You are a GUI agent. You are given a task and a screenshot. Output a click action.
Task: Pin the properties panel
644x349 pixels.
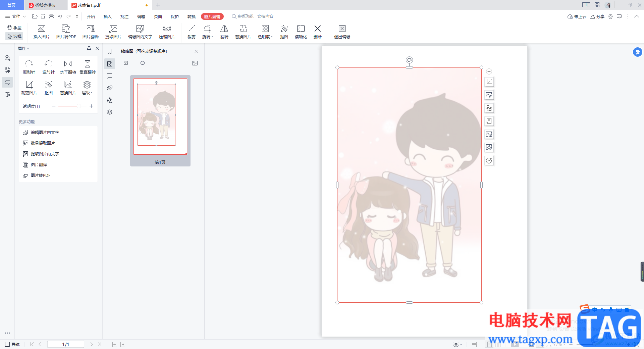click(x=89, y=48)
